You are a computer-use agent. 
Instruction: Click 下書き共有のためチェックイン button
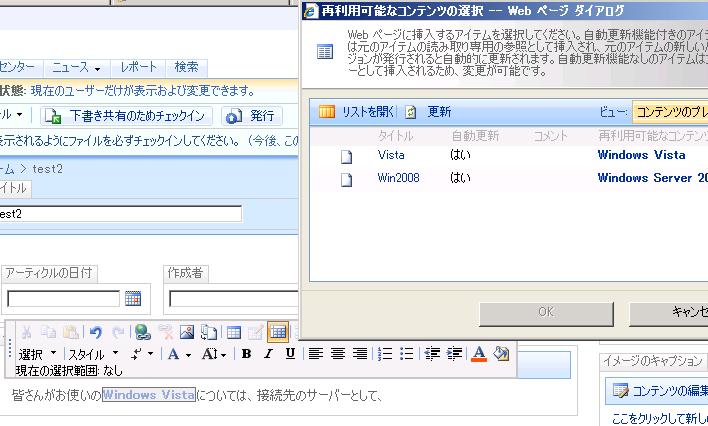pos(127,116)
